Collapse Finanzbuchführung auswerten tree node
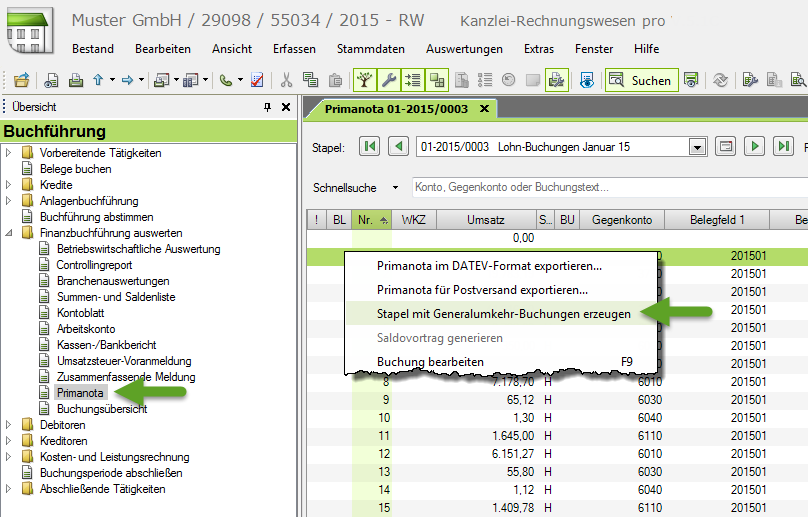The image size is (808, 517). coord(8,233)
